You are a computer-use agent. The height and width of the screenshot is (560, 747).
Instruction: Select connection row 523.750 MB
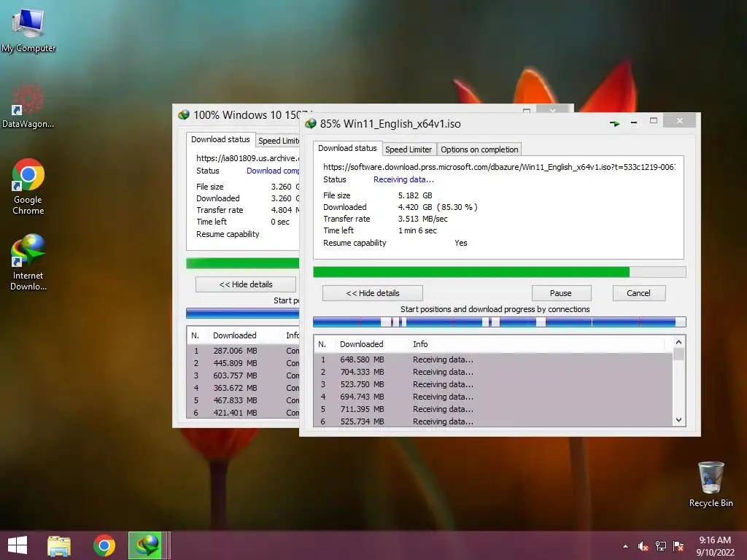(x=493, y=384)
